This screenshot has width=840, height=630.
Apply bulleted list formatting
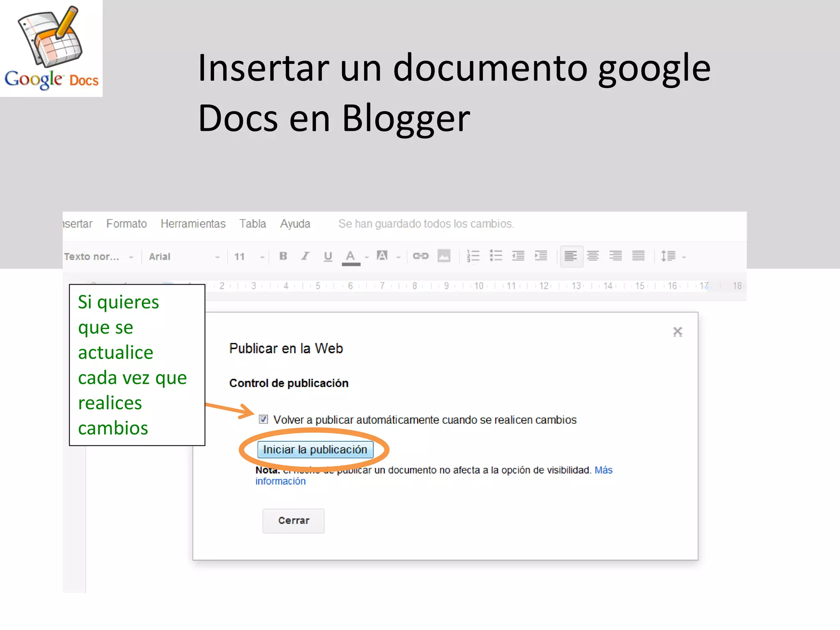pyautogui.click(x=496, y=256)
